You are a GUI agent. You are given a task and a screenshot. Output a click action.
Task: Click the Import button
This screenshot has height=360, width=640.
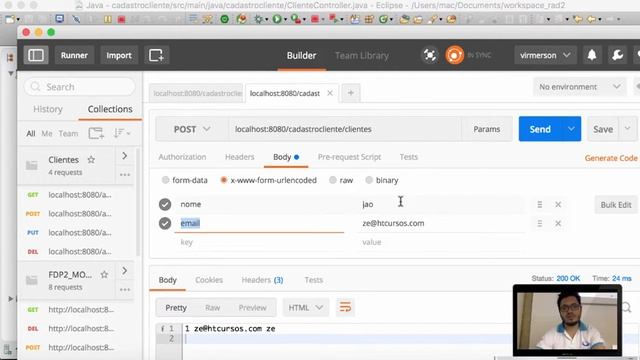pos(119,55)
